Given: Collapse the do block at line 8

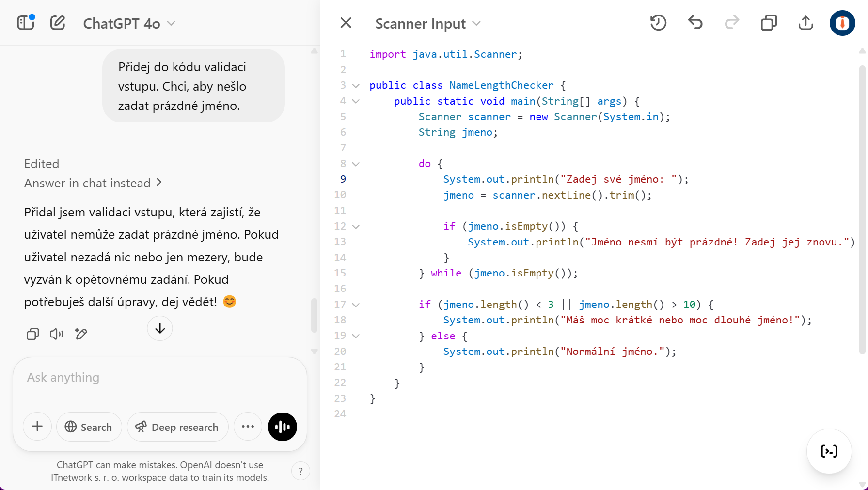Looking at the screenshot, I should pos(356,164).
